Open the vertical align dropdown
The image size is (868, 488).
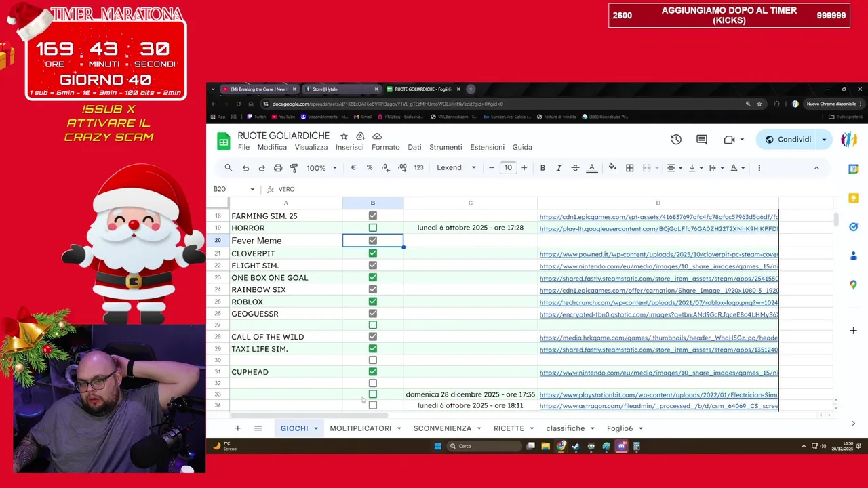696,168
